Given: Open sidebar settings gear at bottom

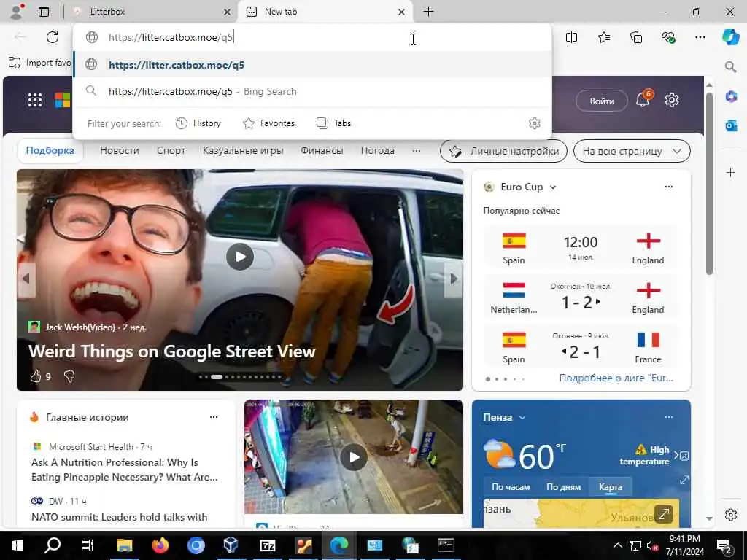Looking at the screenshot, I should 731,515.
